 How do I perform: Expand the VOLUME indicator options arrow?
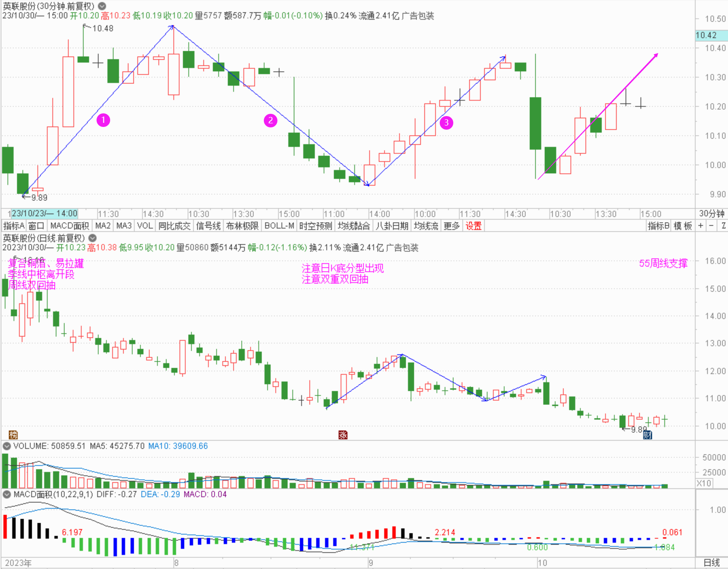pos(7,446)
